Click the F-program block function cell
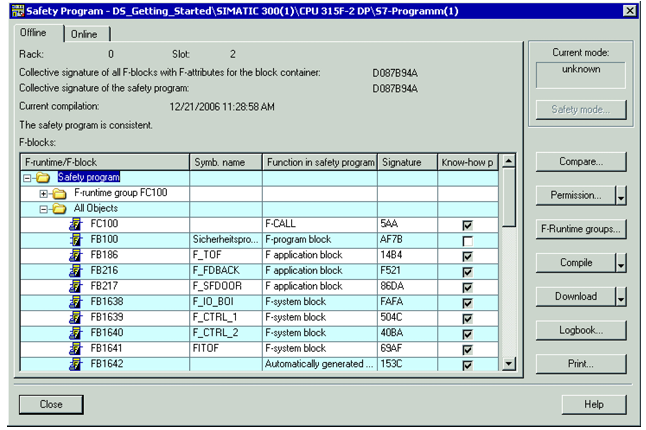 tap(320, 240)
